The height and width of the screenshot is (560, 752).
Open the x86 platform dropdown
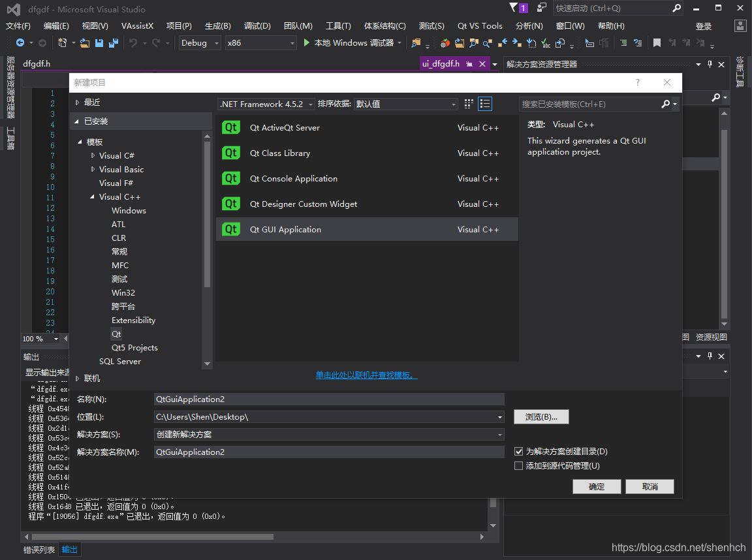(261, 42)
